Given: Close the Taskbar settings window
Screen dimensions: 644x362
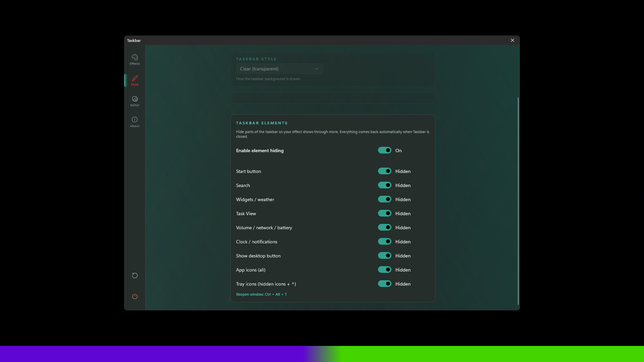Looking at the screenshot, I should [x=512, y=40].
